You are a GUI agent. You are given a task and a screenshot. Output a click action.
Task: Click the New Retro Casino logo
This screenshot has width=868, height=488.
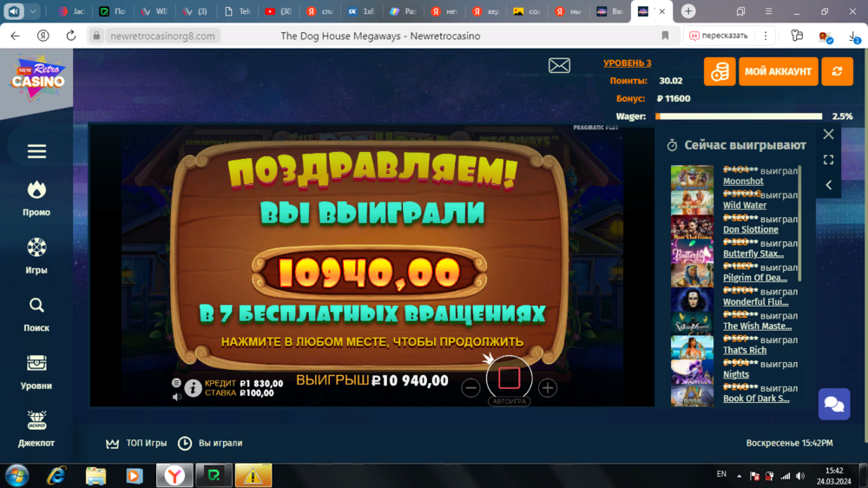tap(37, 79)
